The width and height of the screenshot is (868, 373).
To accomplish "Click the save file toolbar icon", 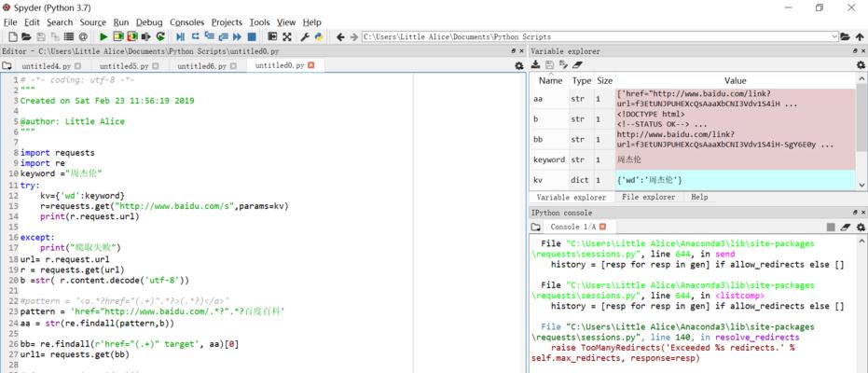I will tap(41, 37).
